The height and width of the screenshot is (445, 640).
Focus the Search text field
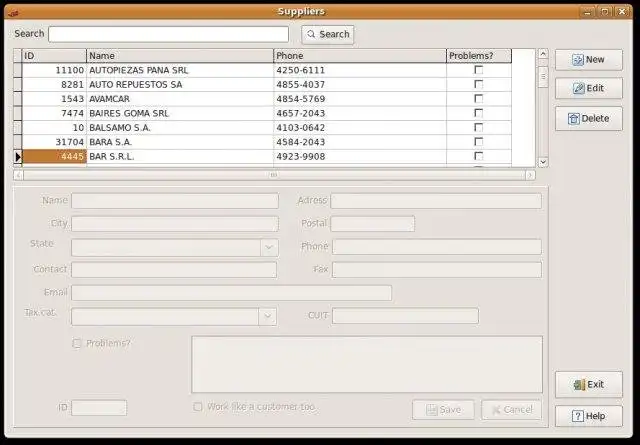click(x=168, y=34)
